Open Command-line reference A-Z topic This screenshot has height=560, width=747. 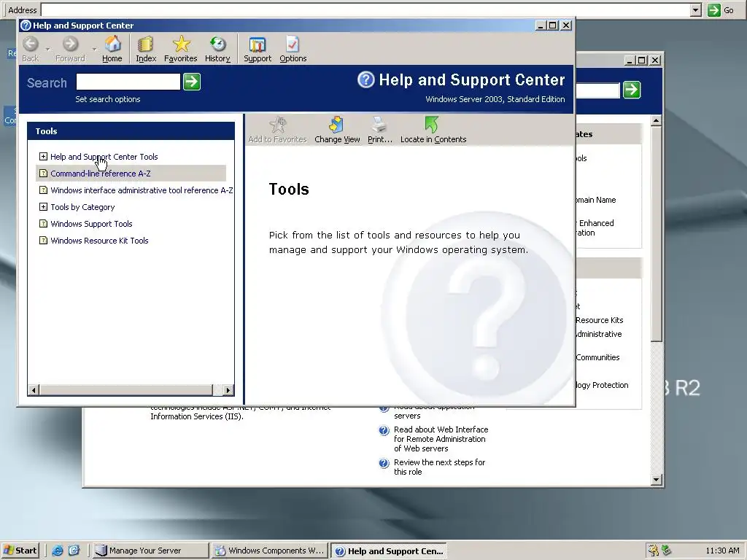point(101,174)
